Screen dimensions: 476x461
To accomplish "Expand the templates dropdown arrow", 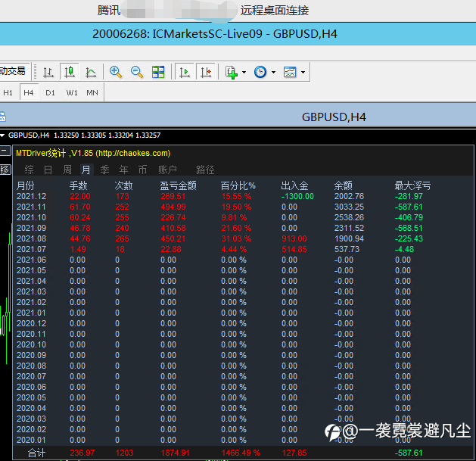I will (303, 72).
